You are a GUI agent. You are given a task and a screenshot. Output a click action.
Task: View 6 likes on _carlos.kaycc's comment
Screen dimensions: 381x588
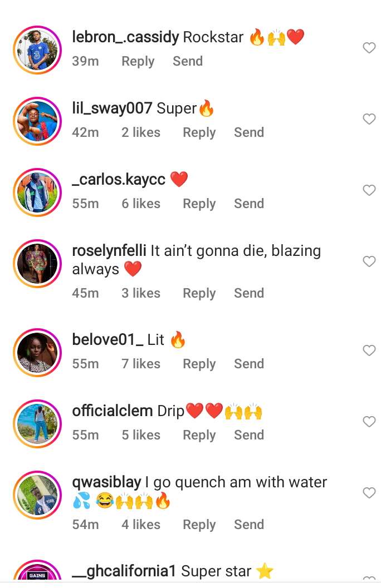coord(141,204)
